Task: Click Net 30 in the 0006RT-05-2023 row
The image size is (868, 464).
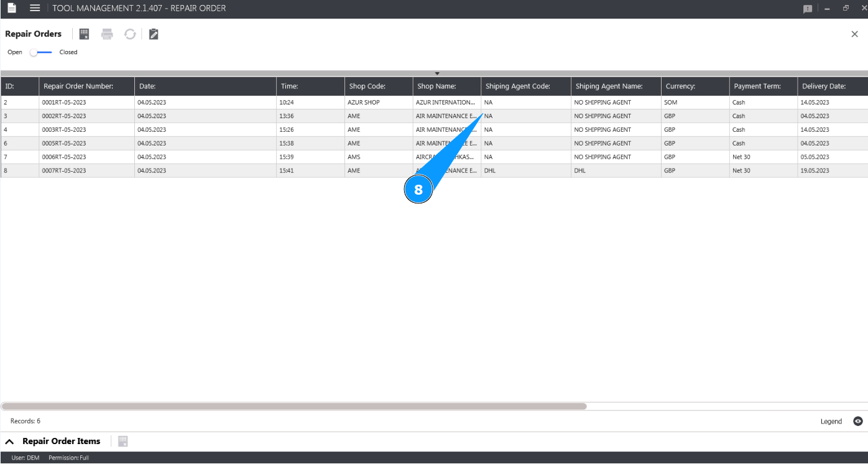Action: (764, 157)
